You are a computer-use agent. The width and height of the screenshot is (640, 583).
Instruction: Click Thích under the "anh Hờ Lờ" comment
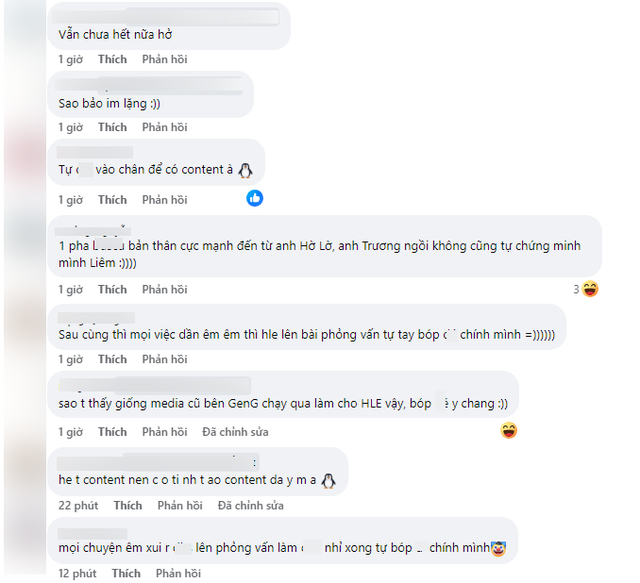coord(112,290)
